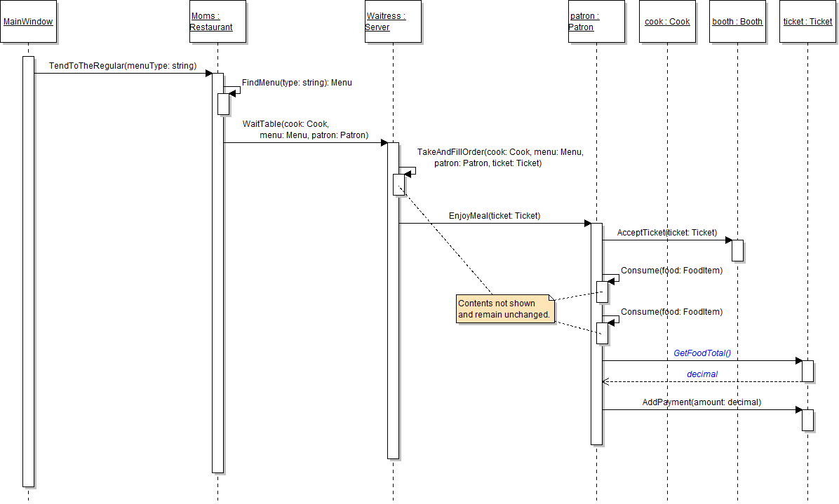Screen dimensions: 839x504
Task: Click the TendToTheRegular message label
Action: [122, 66]
